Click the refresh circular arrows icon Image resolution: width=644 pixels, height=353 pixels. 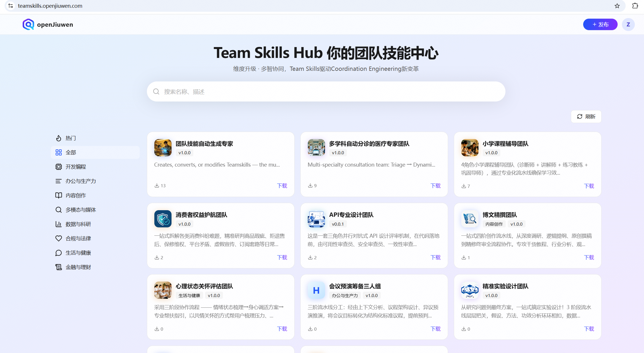coord(580,116)
